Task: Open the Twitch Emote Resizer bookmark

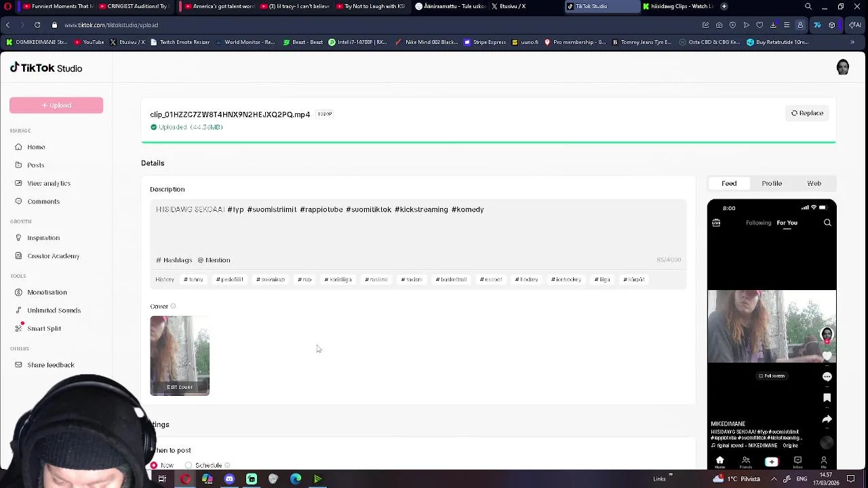Action: tap(180, 42)
